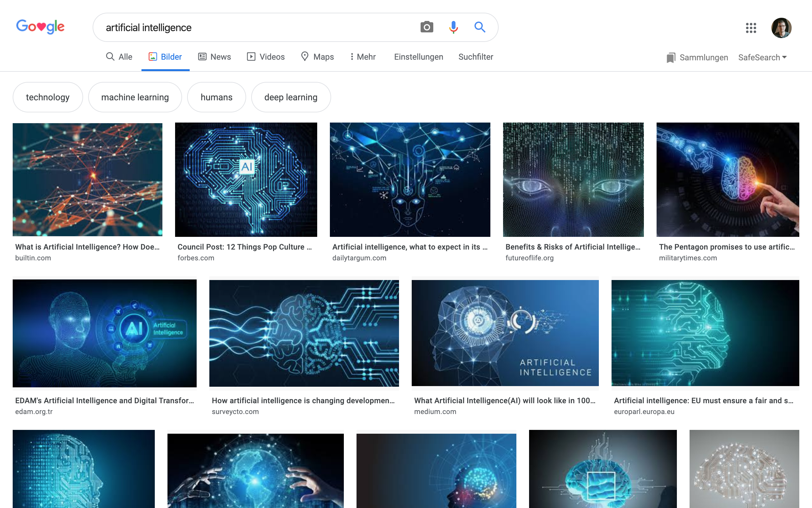
Task: Open the orange network image from builtin.com
Action: pyautogui.click(x=88, y=179)
